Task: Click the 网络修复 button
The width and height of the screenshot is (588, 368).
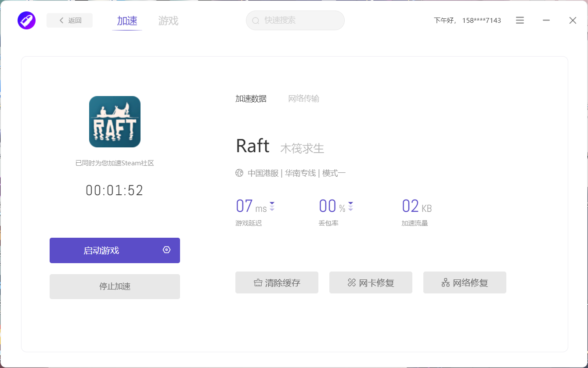Action: point(465,282)
